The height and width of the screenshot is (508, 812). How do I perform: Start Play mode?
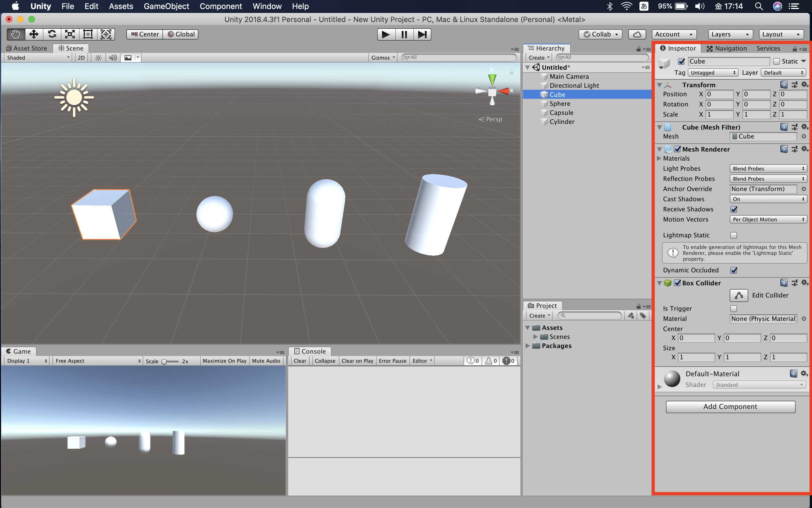point(386,34)
